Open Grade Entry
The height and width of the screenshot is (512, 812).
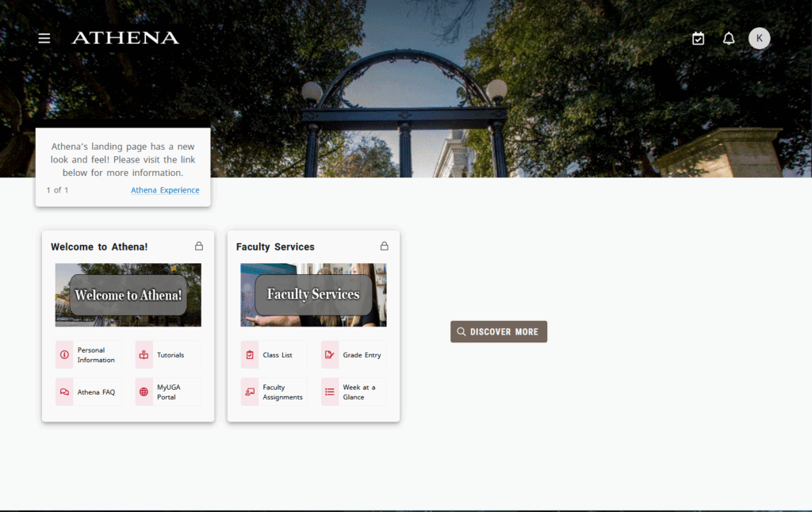354,355
